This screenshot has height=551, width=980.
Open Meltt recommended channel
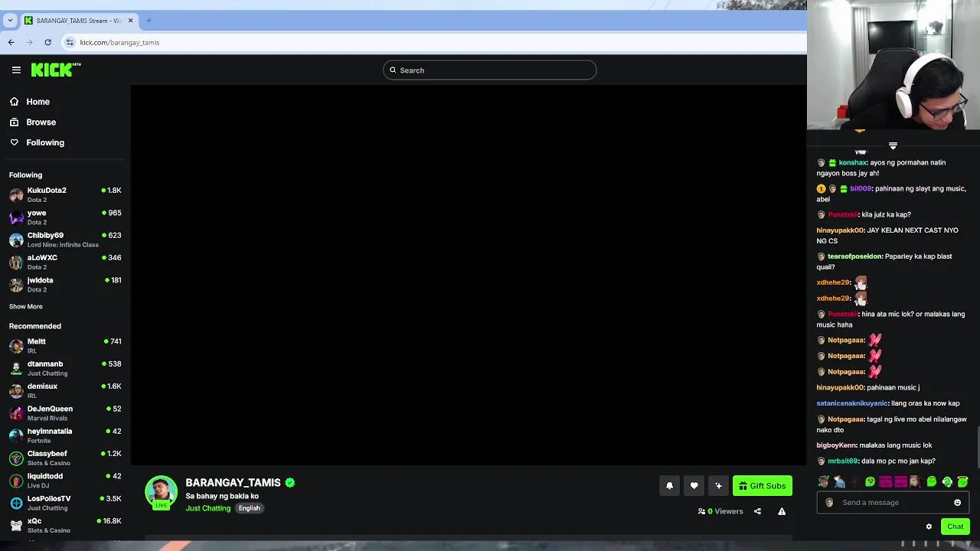(65, 346)
